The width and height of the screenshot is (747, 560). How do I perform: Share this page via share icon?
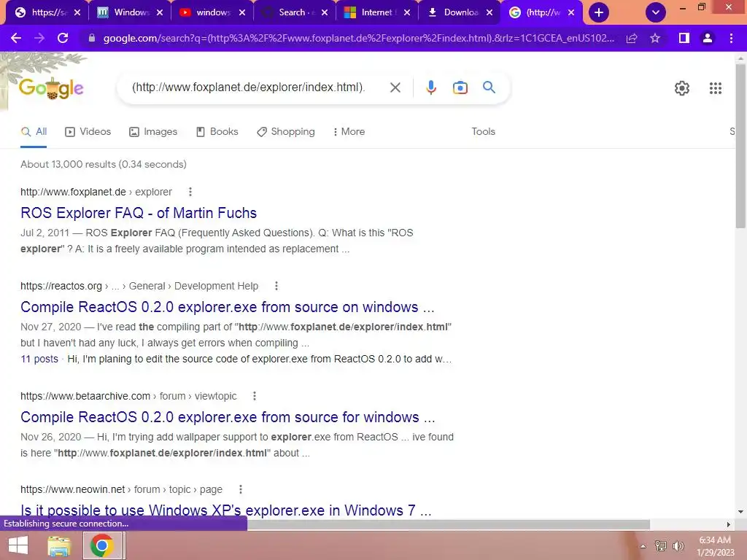(632, 38)
